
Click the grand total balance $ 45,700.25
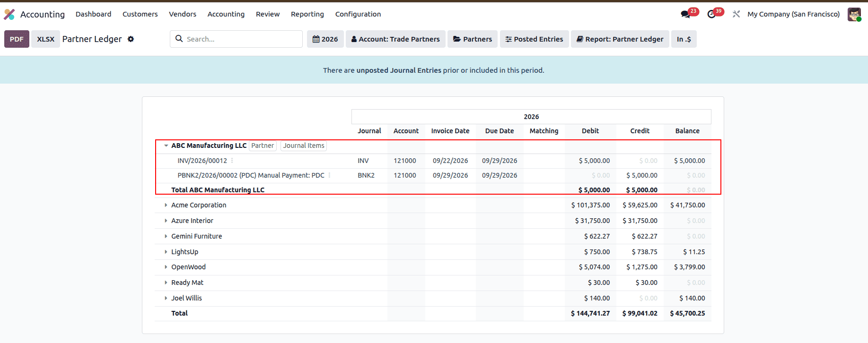687,313
